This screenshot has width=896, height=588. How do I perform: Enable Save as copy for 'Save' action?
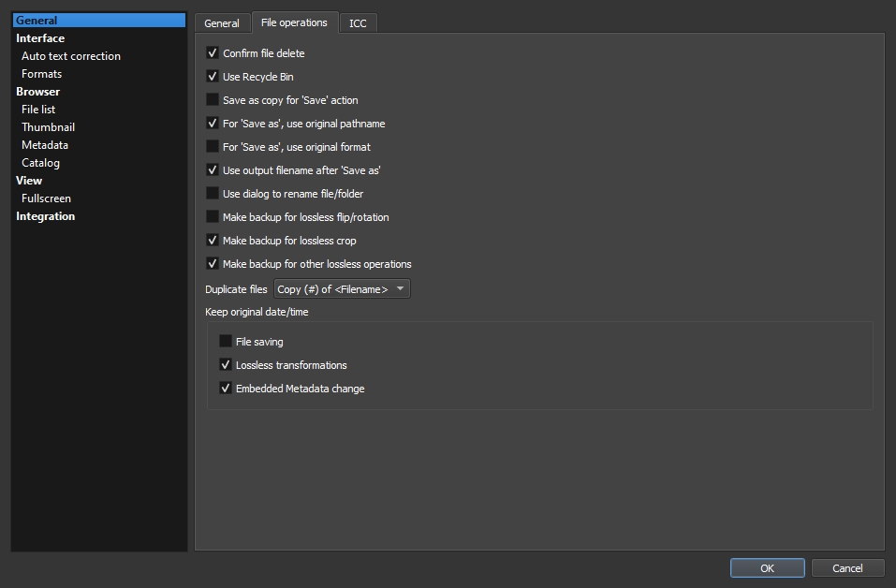coord(213,100)
